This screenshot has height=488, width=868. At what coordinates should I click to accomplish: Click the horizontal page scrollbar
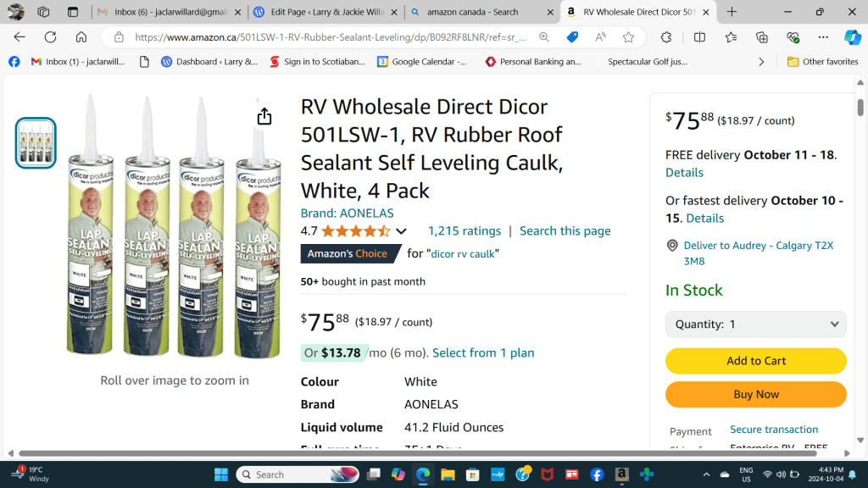coord(407,453)
